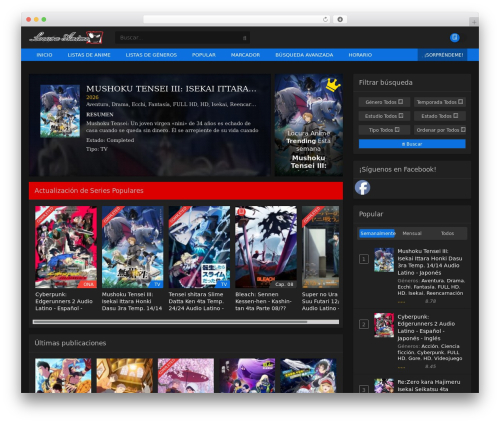Go to INICIO in navigation bar

44,55
